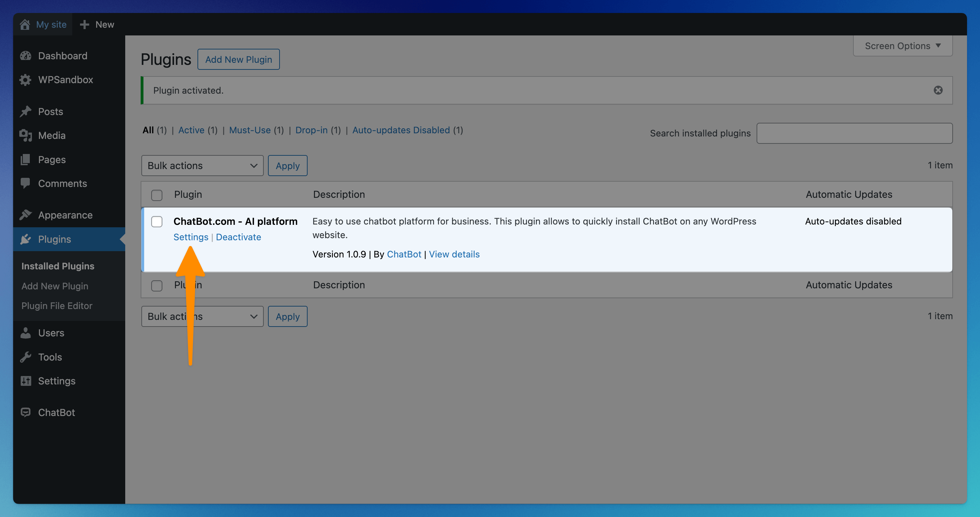Screen dimensions: 980x517
Task: Click the Posts pushpin icon
Action: coord(26,112)
